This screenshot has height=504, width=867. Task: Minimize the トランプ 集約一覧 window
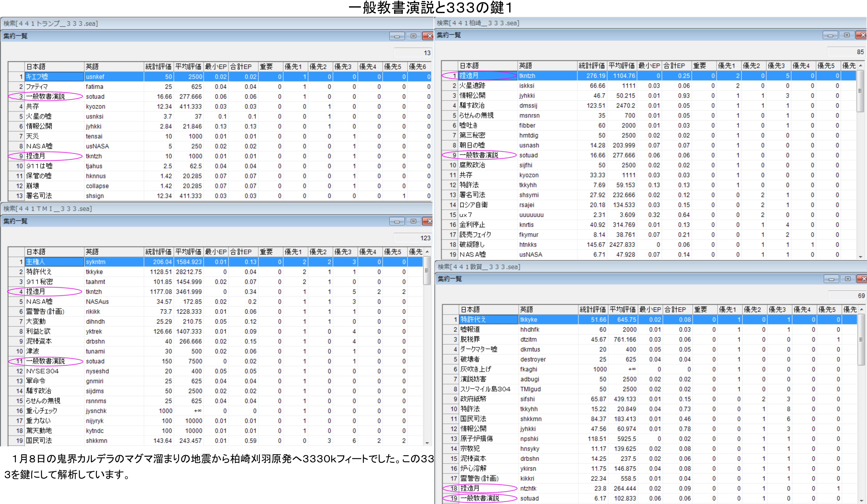397,36
